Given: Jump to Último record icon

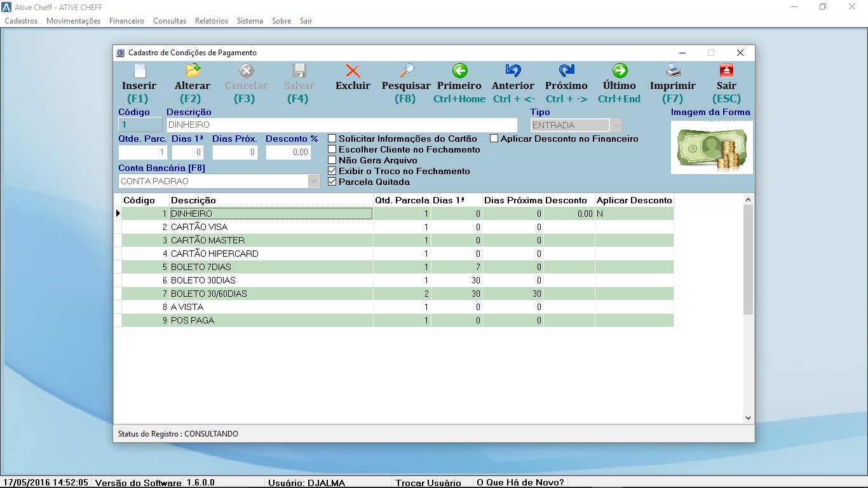Looking at the screenshot, I should pos(620,71).
